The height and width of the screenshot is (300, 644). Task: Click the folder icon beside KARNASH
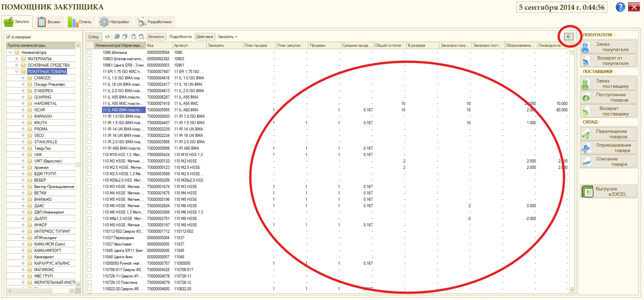pos(30,116)
